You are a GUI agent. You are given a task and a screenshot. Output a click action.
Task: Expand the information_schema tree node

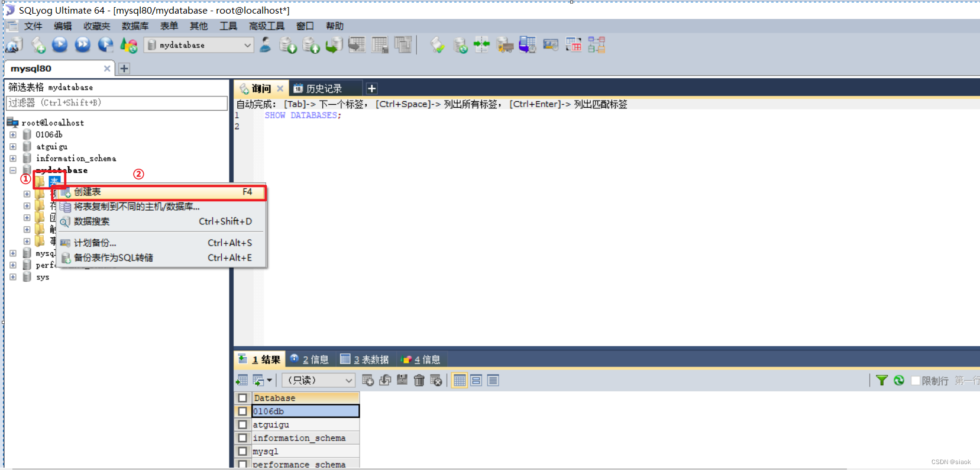pyautogui.click(x=13, y=158)
